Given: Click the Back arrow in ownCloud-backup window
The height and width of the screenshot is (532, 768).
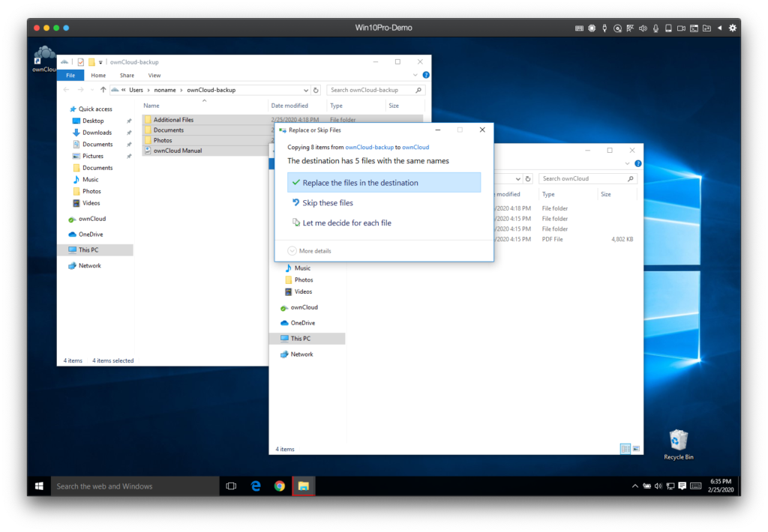Looking at the screenshot, I should pyautogui.click(x=67, y=90).
